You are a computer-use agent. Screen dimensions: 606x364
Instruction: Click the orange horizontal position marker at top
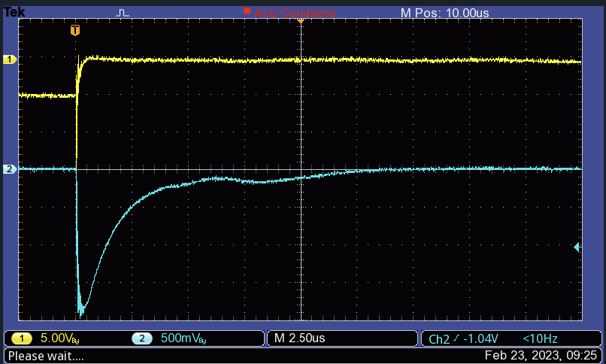[x=300, y=21]
